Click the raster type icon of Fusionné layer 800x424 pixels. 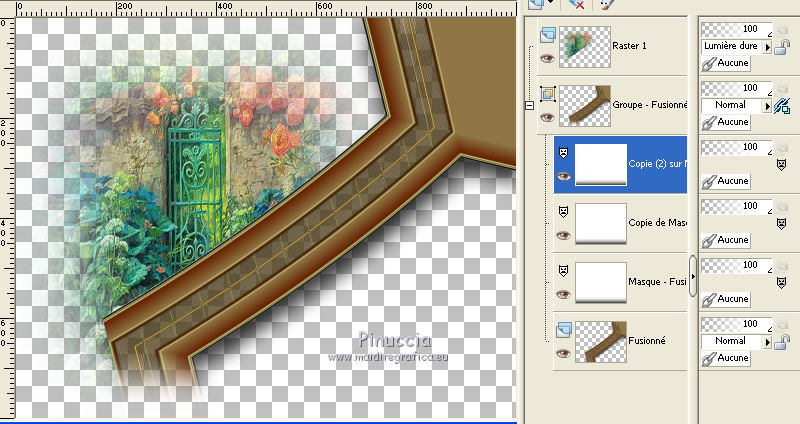pyautogui.click(x=564, y=330)
